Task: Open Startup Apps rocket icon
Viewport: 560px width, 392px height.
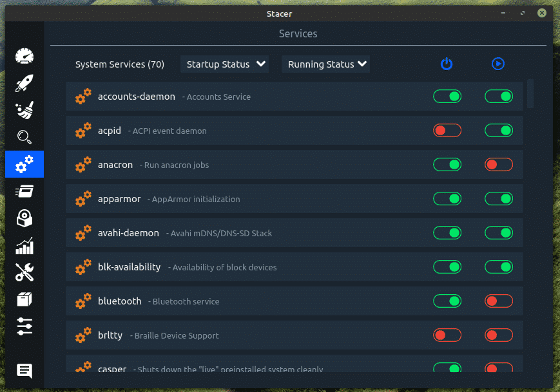Action: (x=24, y=83)
